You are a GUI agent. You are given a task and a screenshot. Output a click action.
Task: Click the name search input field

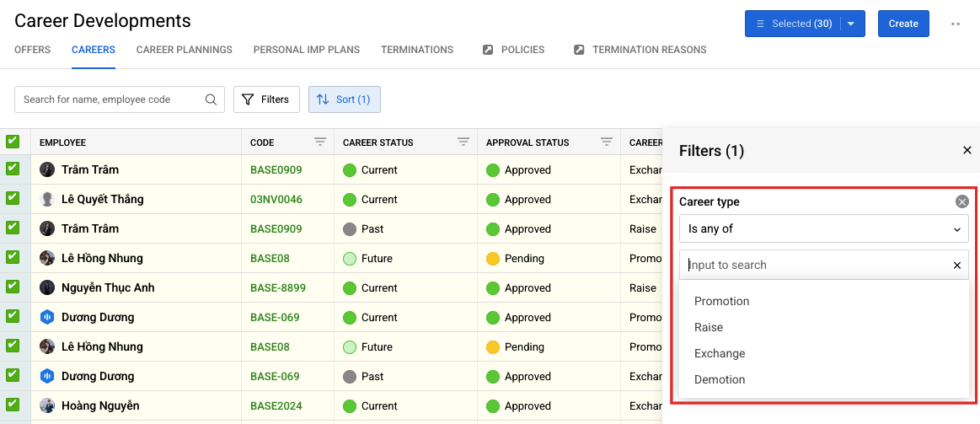tap(113, 99)
